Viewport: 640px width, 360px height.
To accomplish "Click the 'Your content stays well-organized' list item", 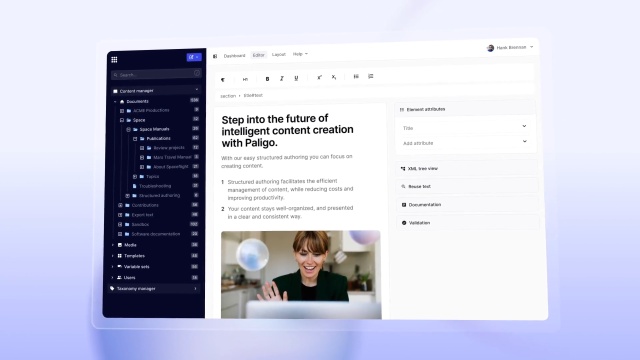I will (290, 212).
